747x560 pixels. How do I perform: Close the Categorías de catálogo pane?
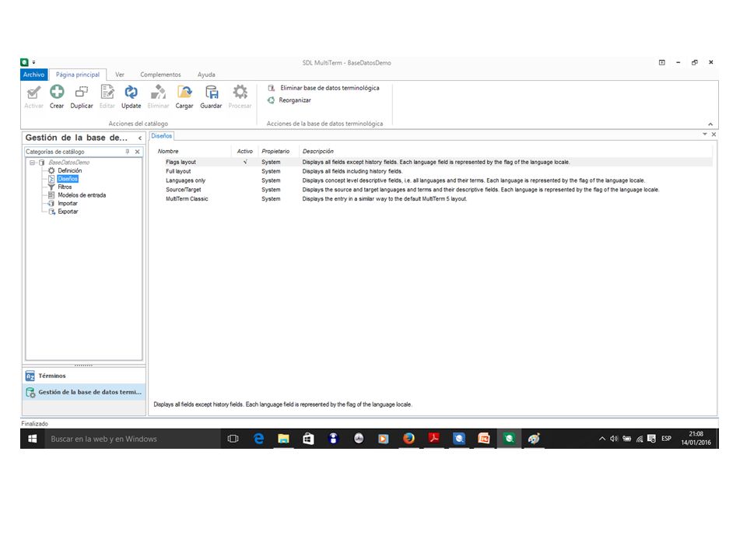(137, 152)
